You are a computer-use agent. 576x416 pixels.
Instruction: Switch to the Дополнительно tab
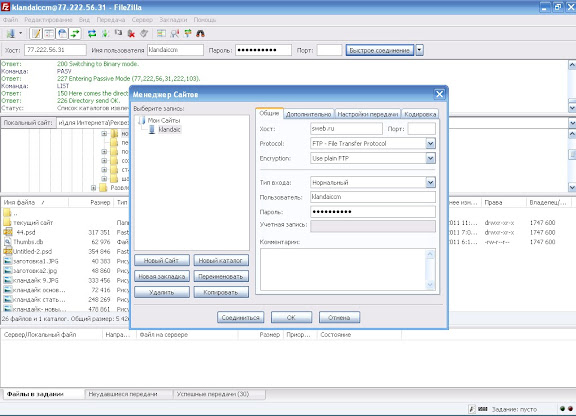[x=309, y=114]
